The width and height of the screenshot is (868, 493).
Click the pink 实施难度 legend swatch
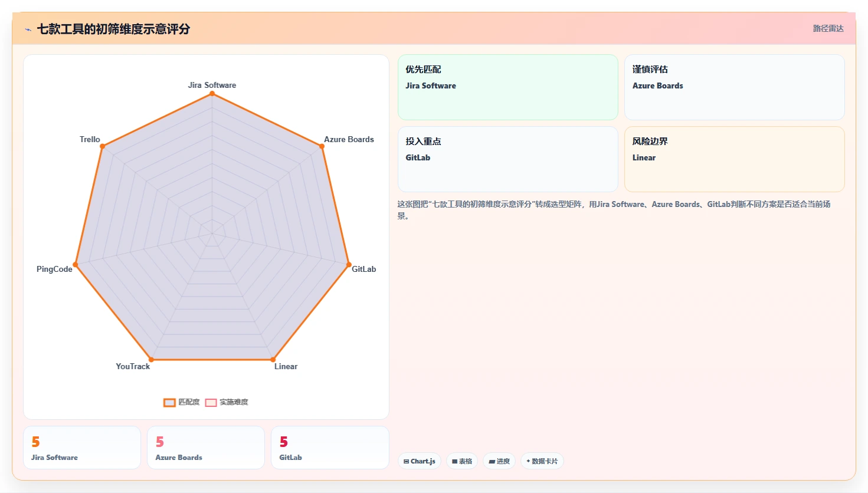coord(211,403)
